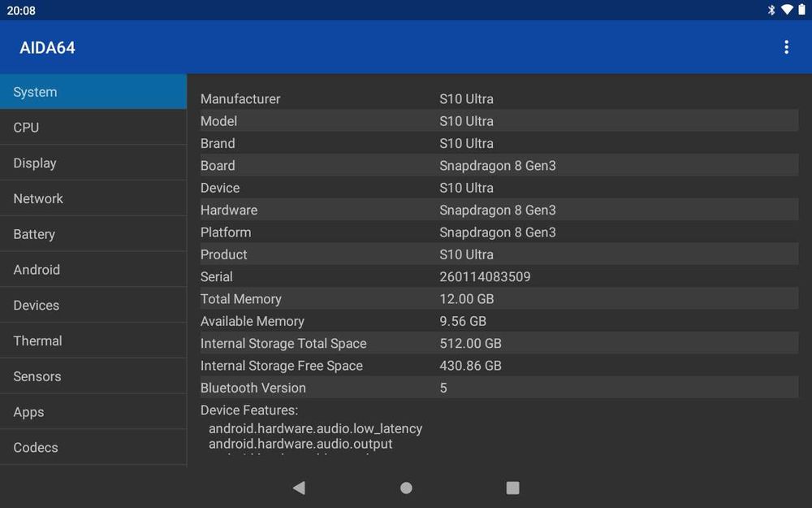This screenshot has width=812, height=508.
Task: Tap the Android home circle button
Action: [407, 488]
